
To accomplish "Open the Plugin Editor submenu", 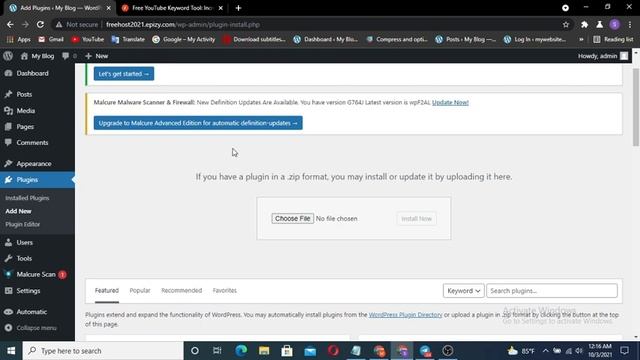I will coord(23,224).
